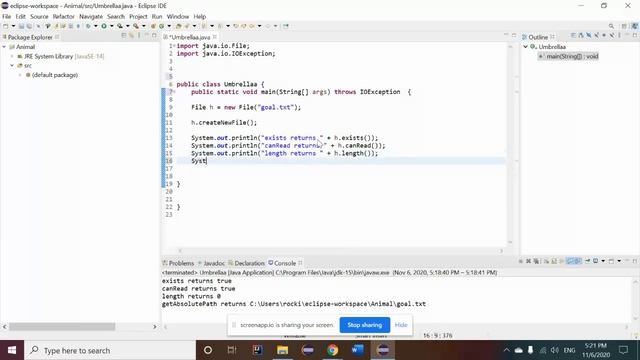The height and width of the screenshot is (360, 640).
Task: Click the editor vertical scrollbar
Action: pyautogui.click(x=510, y=143)
